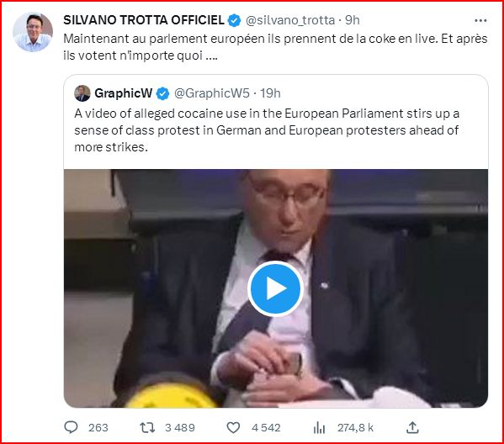Click the 274,8 k views count
This screenshot has width=504, height=444.
pyautogui.click(x=355, y=428)
